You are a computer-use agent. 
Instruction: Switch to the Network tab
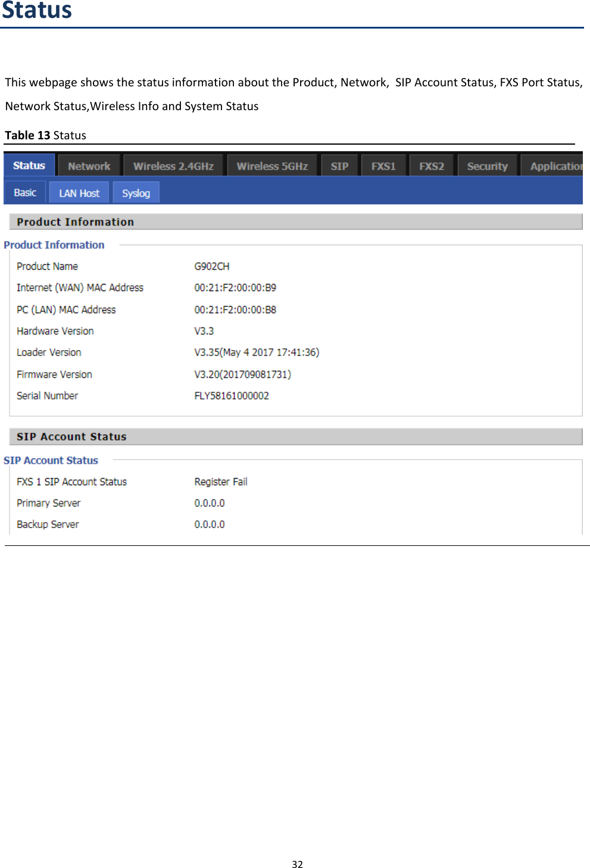[89, 165]
